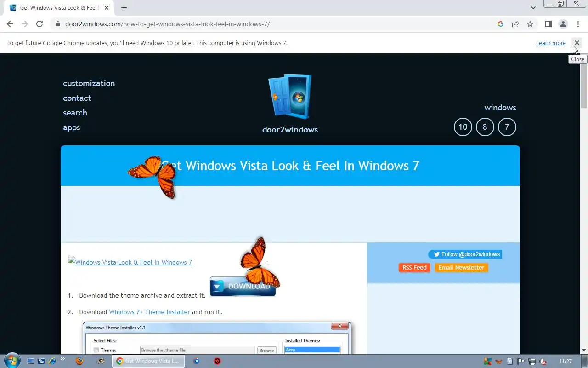Screen dimensions: 588x368
Task: Click the colorful antivirus tray icon
Action: [x=488, y=362]
